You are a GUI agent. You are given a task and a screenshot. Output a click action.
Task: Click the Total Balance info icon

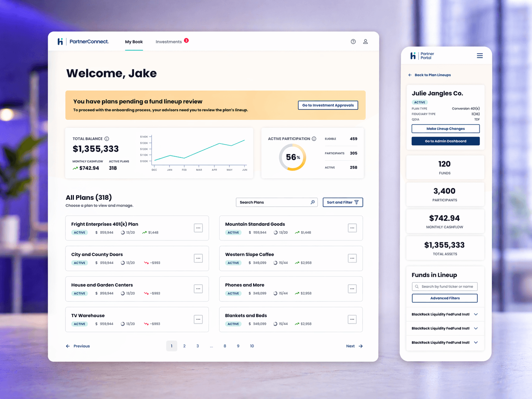[107, 139]
